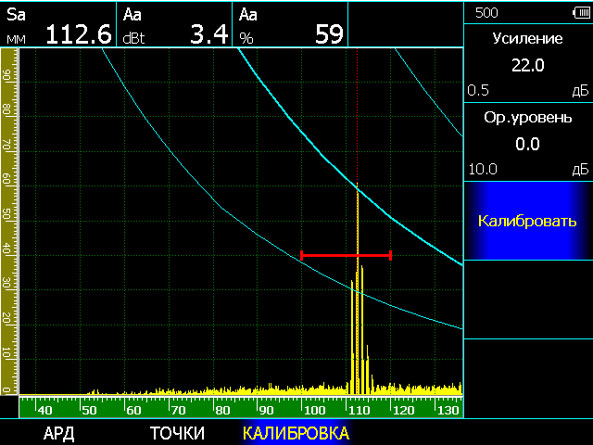
Task: Click the left end of red gate
Action: click(x=301, y=256)
